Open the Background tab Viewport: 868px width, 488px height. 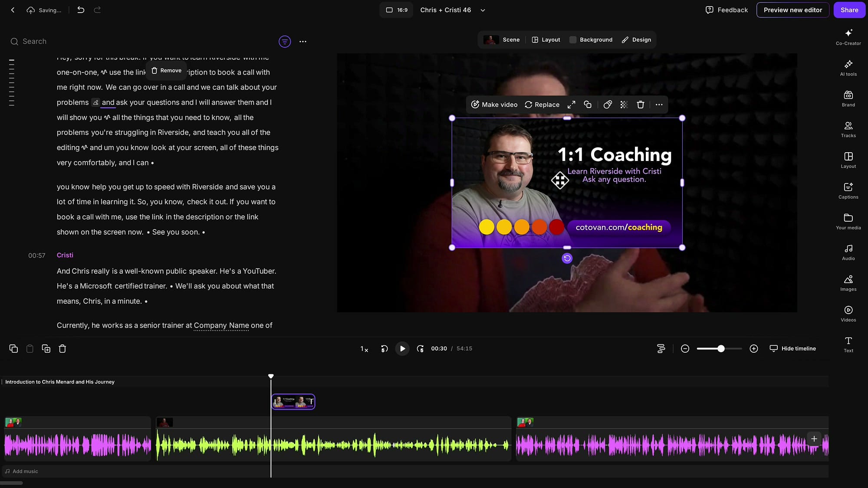(x=591, y=40)
